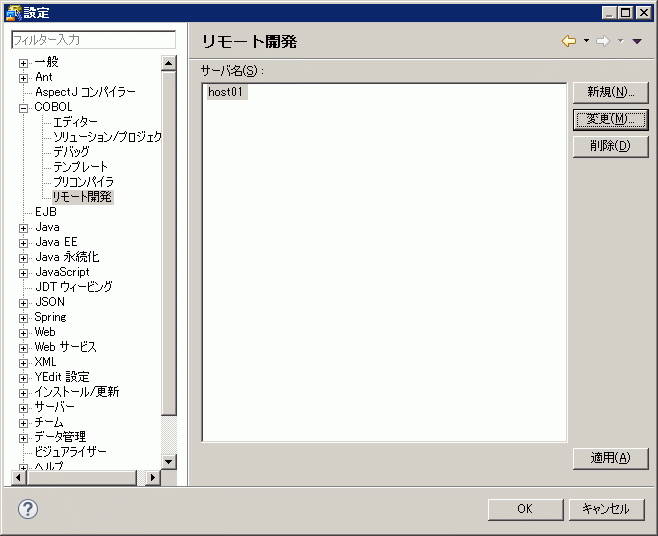This screenshot has width=658, height=536.
Task: Click tree horizontal scrollbar right arrow
Action: [x=153, y=478]
